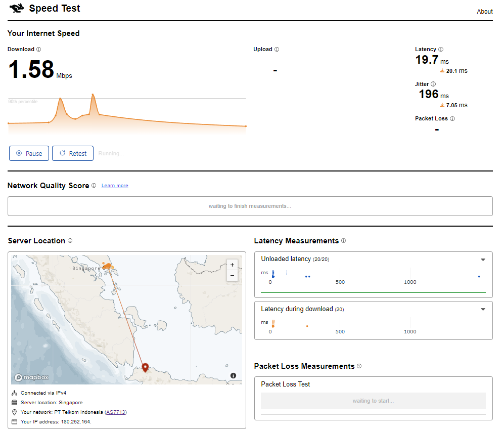Click the Speed Test rabbit logo

pyautogui.click(x=17, y=9)
